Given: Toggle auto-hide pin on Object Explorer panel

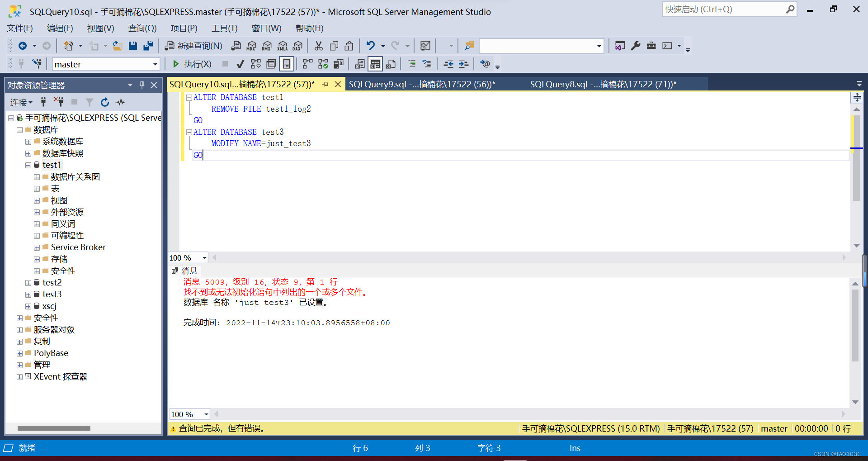Looking at the screenshot, I should pos(142,85).
